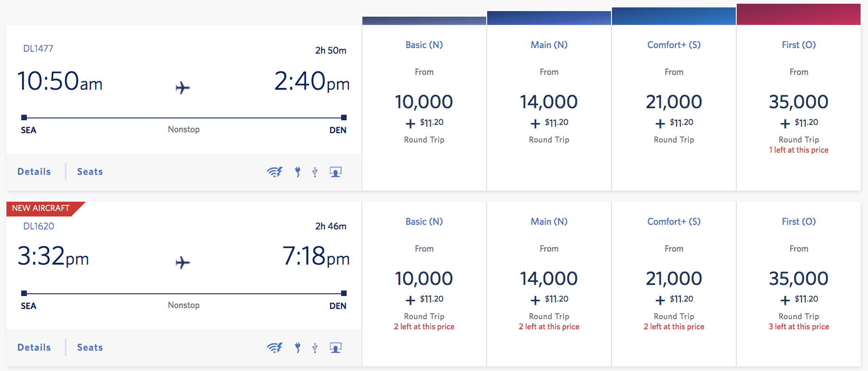
Task: Click the airplane icon on the DL1477 route
Action: pos(183,87)
